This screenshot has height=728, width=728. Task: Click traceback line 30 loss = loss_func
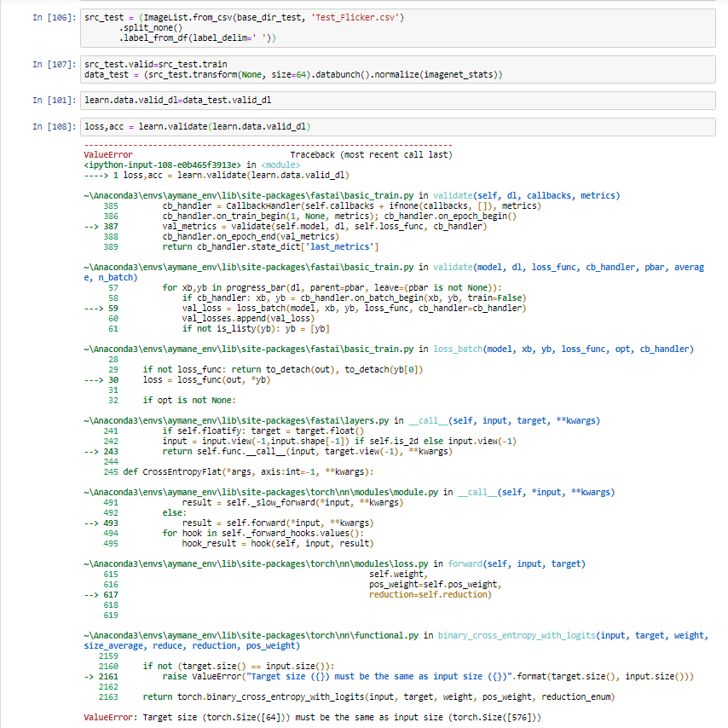click(x=177, y=380)
